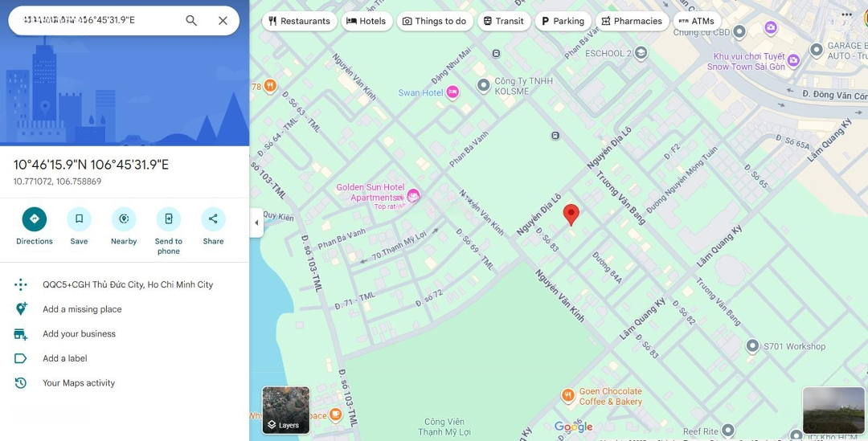Show Pharmacies on the map
Screen dimensions: 868x441
(633, 21)
